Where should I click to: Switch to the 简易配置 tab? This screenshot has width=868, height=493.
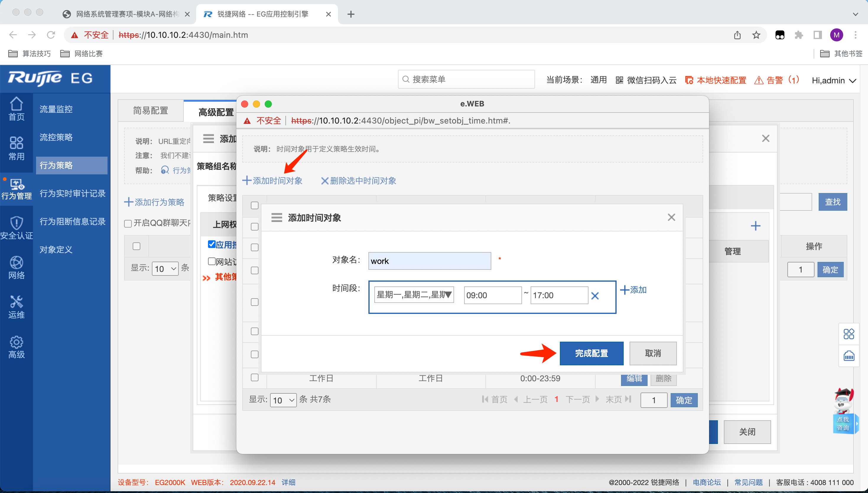(150, 111)
